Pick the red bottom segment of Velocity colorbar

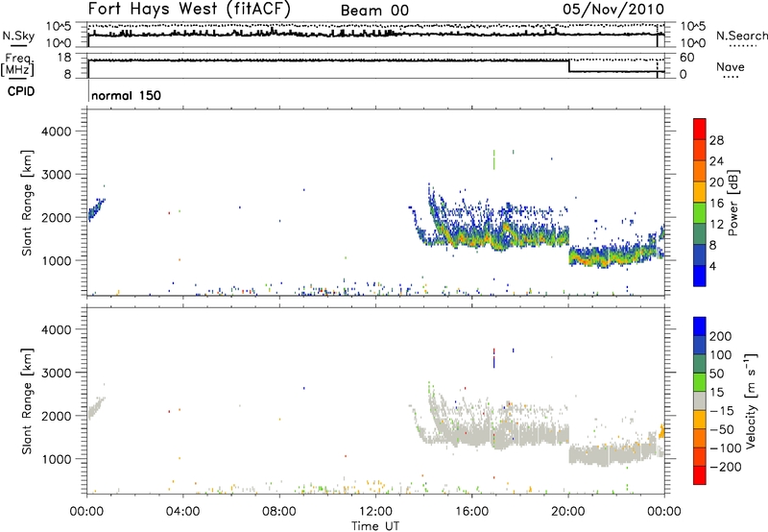700,475
